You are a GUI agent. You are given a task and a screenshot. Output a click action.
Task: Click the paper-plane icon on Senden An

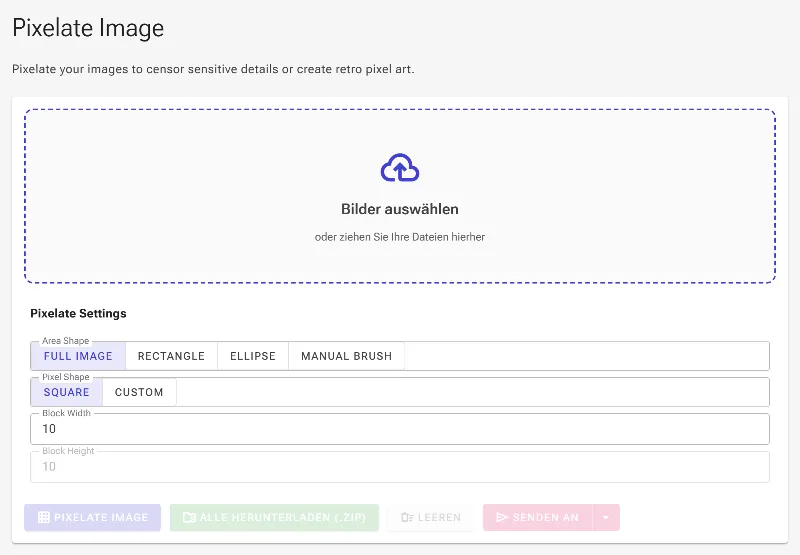point(502,517)
